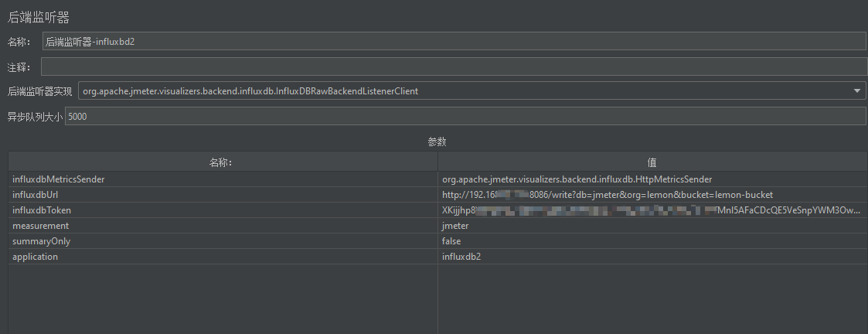
Task: Select the summaryOnly name cell
Action: click(223, 241)
